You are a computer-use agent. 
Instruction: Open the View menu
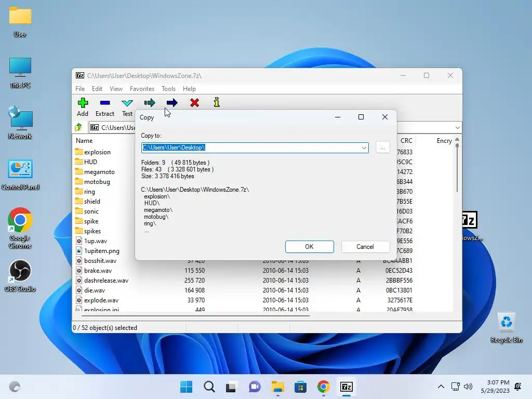tap(116, 88)
